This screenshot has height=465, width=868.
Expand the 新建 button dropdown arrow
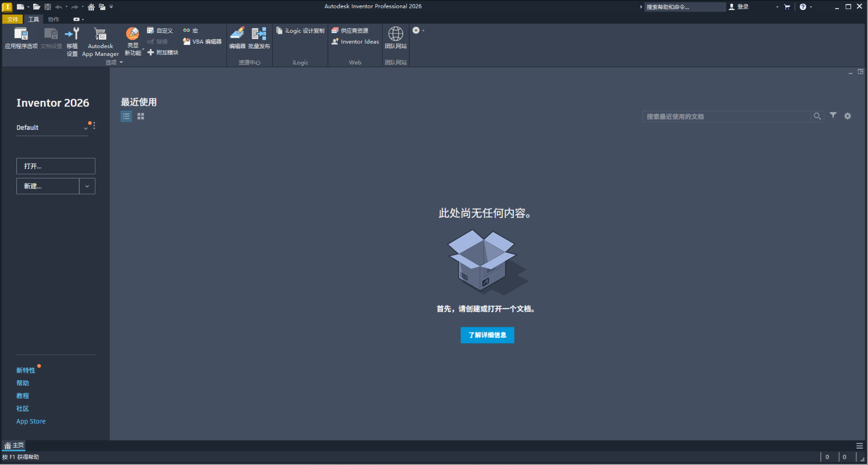click(87, 186)
